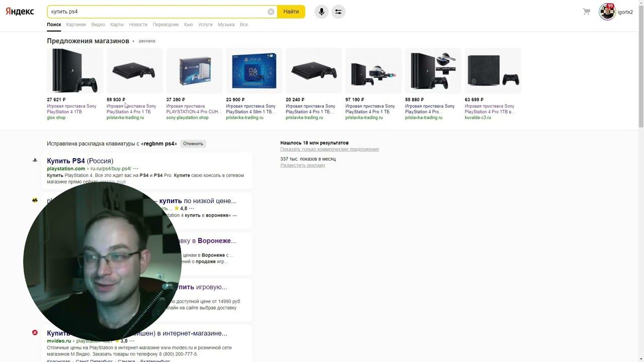Click the igortx2 username
This screenshot has width=644, height=362.
(x=625, y=12)
